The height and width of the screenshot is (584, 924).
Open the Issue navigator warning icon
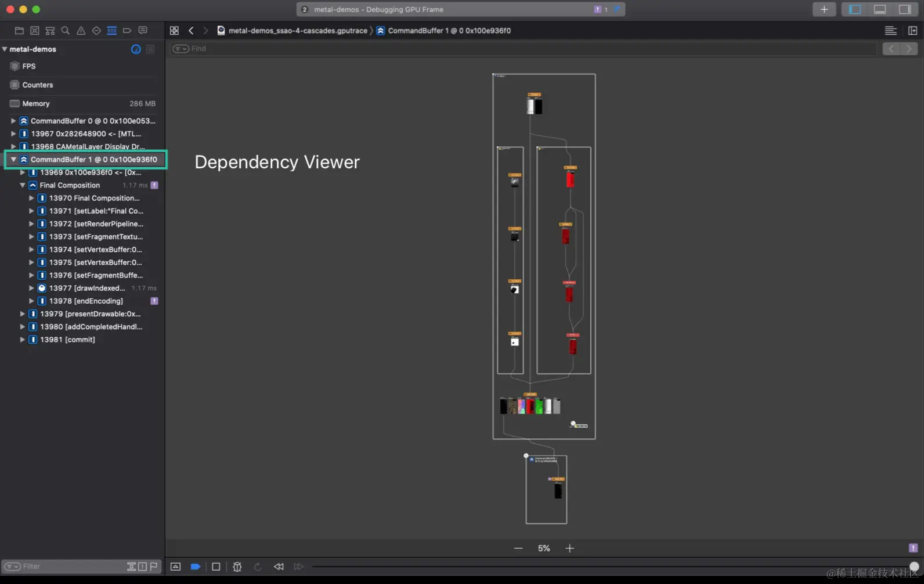coord(81,31)
